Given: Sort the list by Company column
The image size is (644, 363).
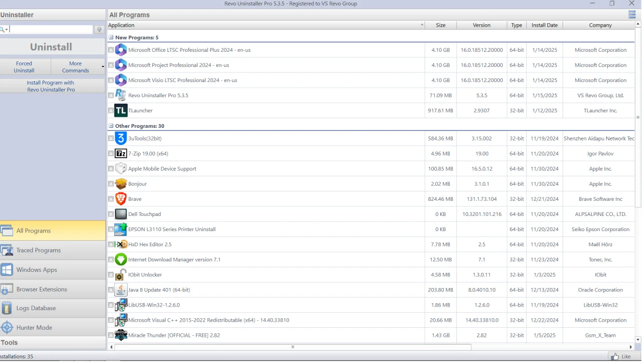Looking at the screenshot, I should pyautogui.click(x=600, y=25).
